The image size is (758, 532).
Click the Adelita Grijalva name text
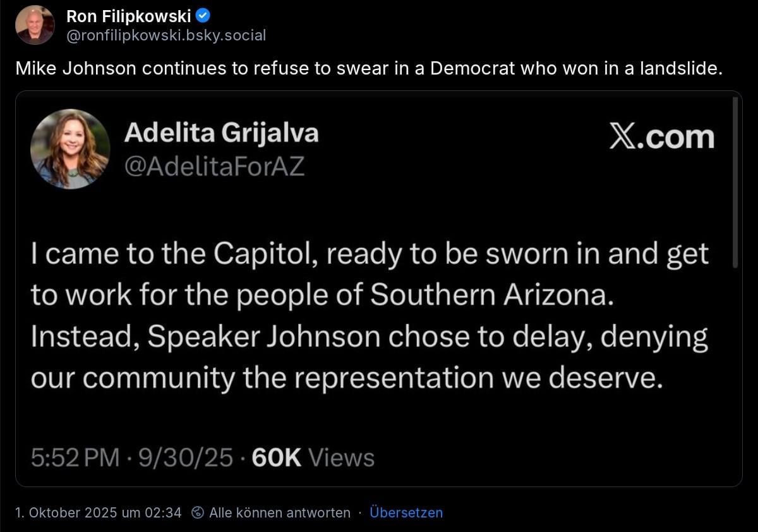[221, 133]
